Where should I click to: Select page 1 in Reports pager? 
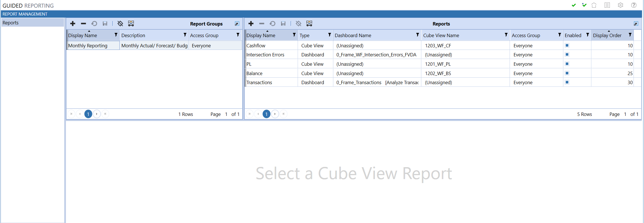click(267, 114)
